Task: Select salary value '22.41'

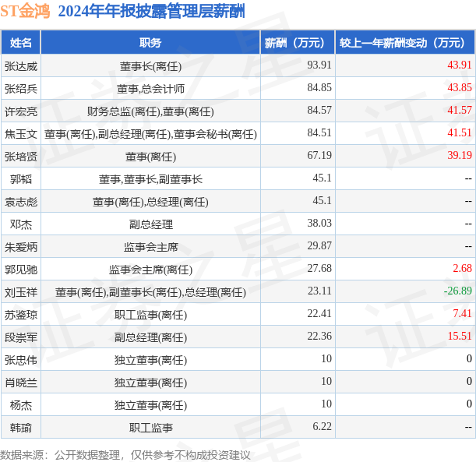Action: click(319, 313)
